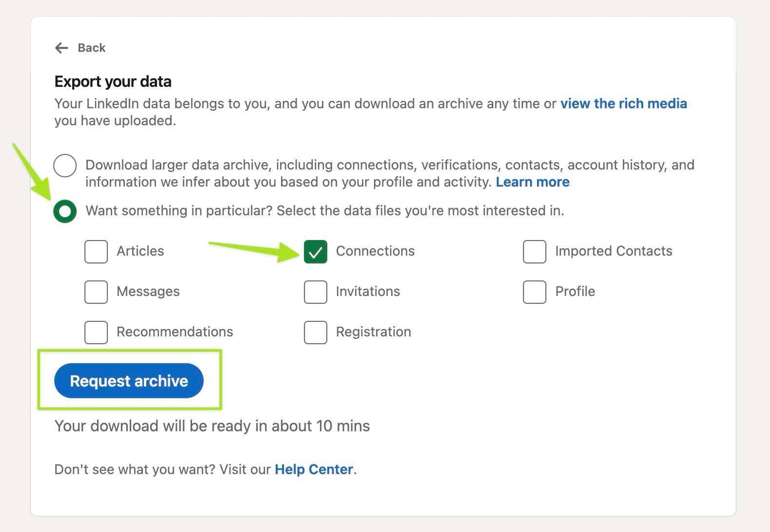770x532 pixels.
Task: Check the Registration checkbox
Action: [x=316, y=332]
